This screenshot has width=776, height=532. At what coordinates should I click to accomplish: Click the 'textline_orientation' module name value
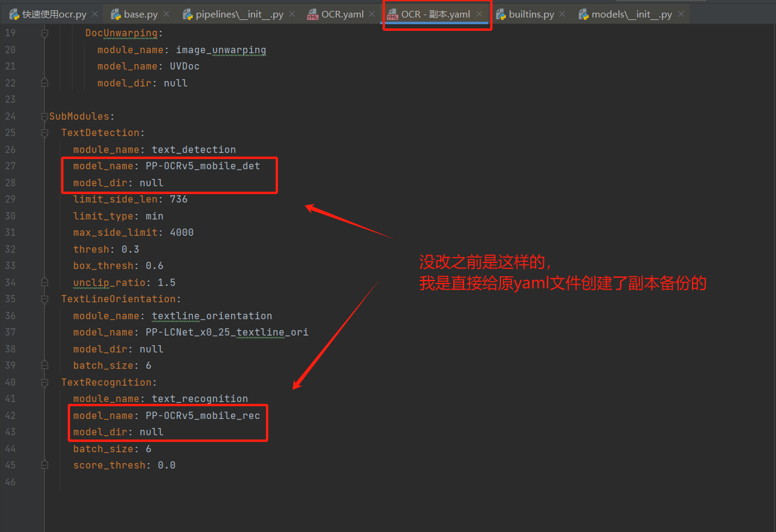point(212,316)
